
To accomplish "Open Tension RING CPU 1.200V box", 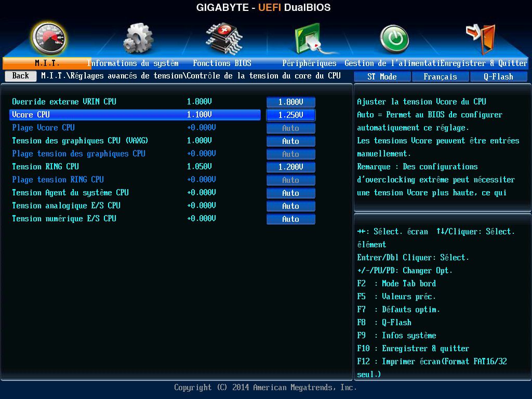I will (291, 167).
